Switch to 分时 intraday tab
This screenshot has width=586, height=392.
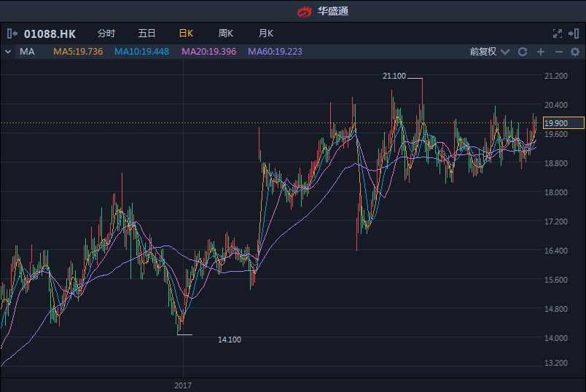(106, 34)
